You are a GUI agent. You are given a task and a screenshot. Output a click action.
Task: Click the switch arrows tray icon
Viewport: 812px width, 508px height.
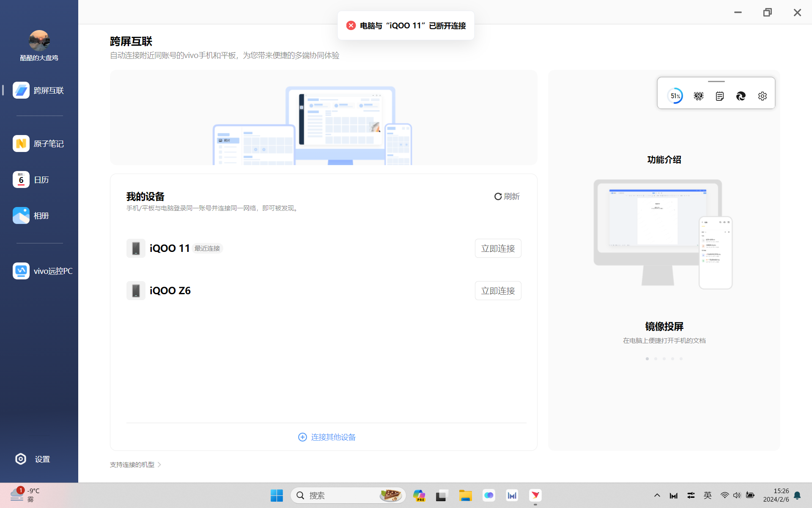click(x=691, y=495)
